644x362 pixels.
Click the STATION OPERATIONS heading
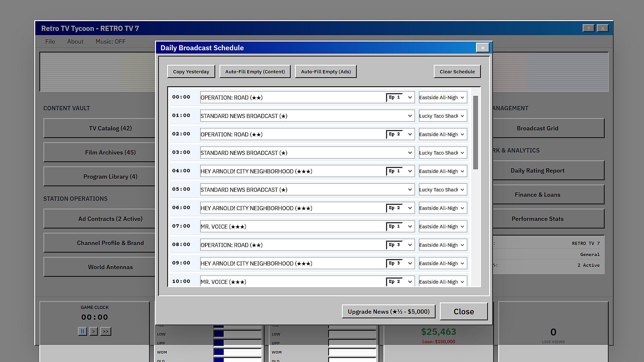coord(75,199)
